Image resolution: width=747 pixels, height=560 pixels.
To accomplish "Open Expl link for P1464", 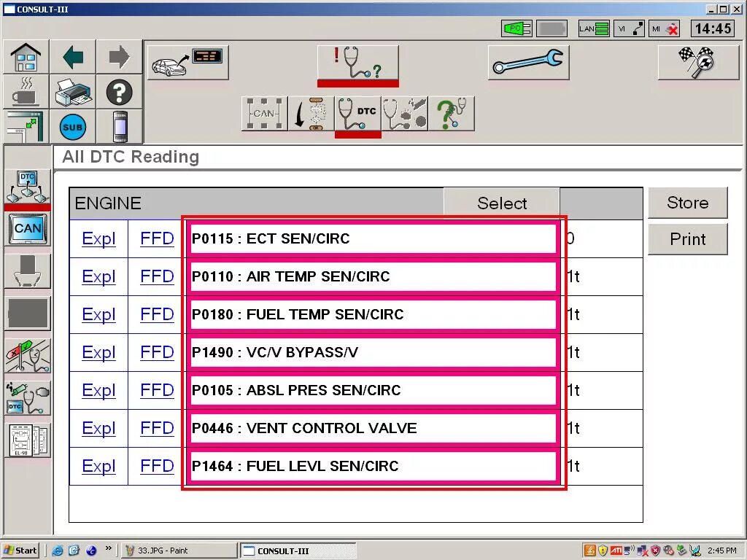I will pyautogui.click(x=98, y=466).
